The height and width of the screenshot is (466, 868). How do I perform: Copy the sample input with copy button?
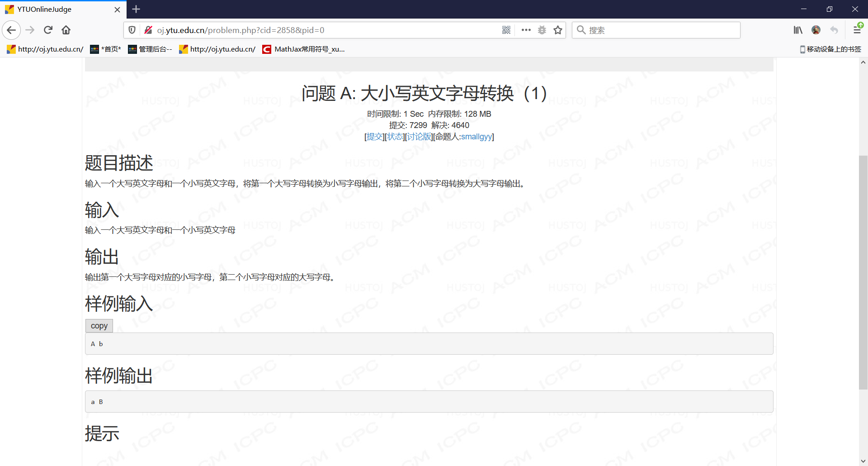[x=99, y=326]
